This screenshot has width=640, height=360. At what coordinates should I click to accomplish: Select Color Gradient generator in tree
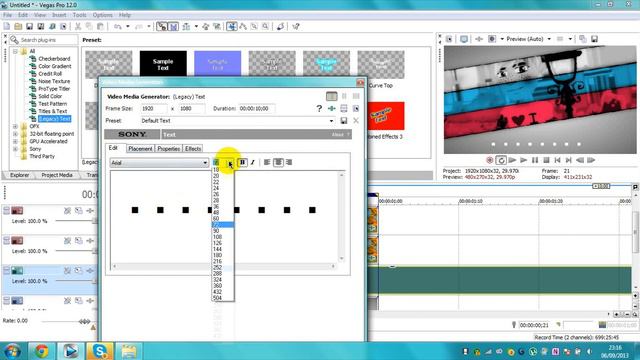click(55, 66)
